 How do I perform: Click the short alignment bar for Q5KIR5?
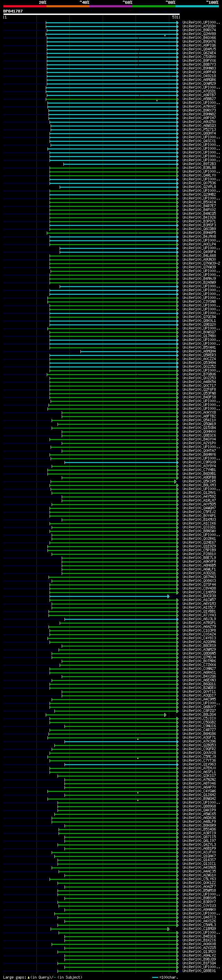[x=113, y=481]
